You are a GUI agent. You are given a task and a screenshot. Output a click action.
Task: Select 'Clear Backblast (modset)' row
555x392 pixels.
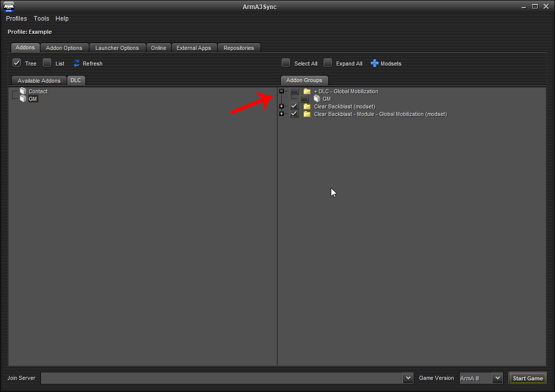[344, 106]
